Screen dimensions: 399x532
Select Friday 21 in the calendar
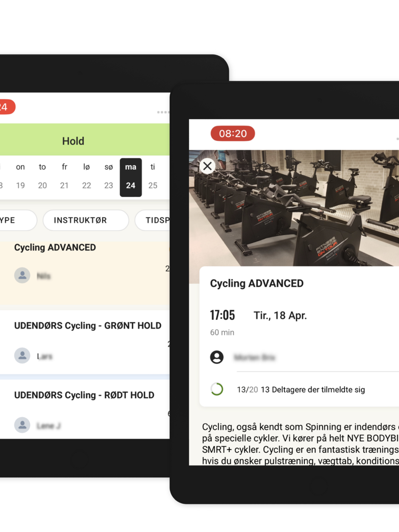[x=64, y=176]
